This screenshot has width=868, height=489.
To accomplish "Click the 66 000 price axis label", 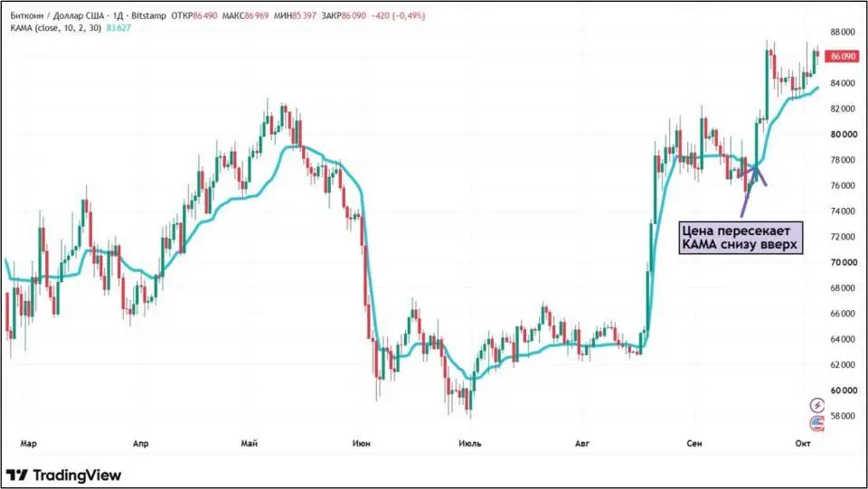I will (x=843, y=313).
